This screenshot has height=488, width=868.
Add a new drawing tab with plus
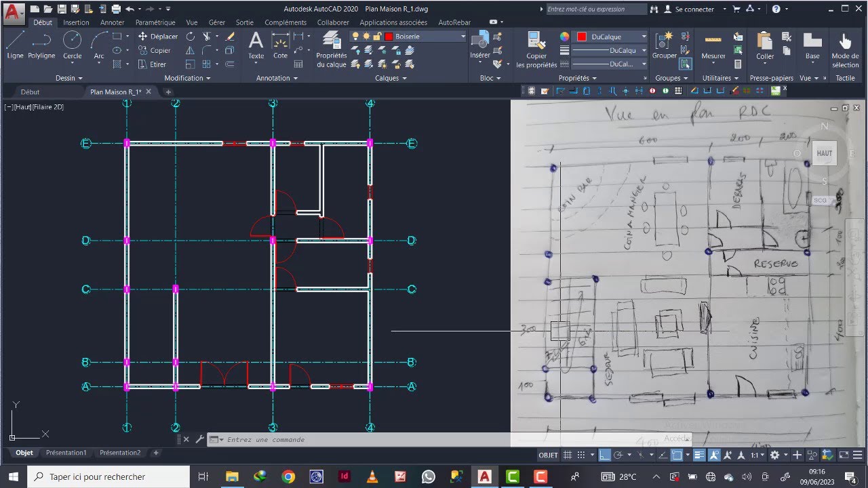pyautogui.click(x=168, y=92)
